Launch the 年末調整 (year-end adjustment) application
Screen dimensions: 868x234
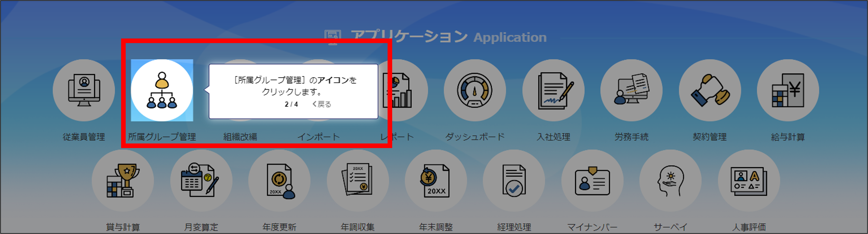click(436, 181)
